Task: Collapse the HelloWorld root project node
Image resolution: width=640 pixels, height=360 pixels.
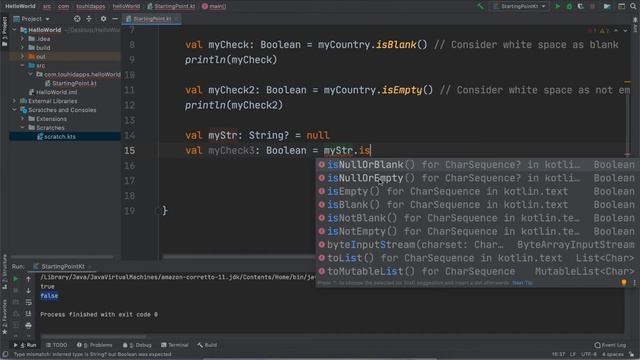Action: pos(15,30)
